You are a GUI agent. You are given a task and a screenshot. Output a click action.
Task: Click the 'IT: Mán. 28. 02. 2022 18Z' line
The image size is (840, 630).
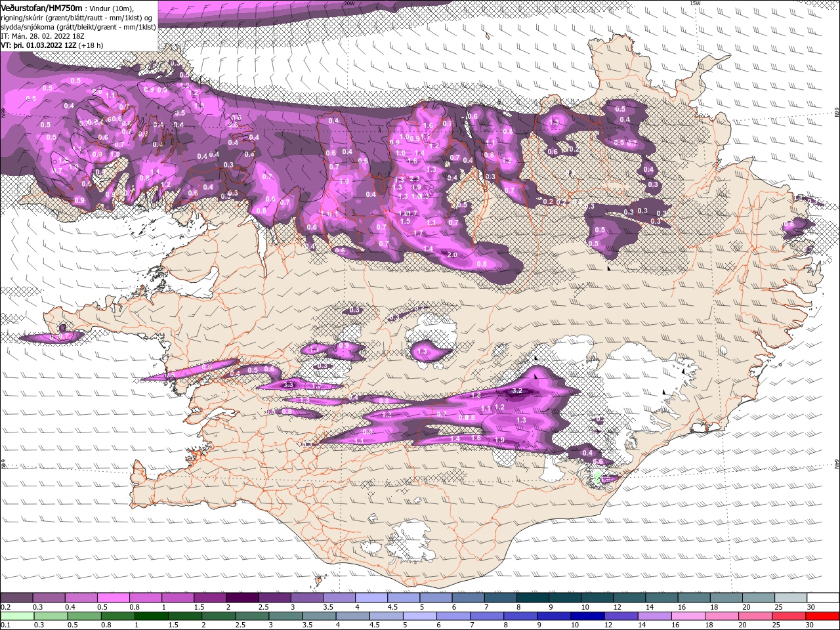pyautogui.click(x=43, y=36)
